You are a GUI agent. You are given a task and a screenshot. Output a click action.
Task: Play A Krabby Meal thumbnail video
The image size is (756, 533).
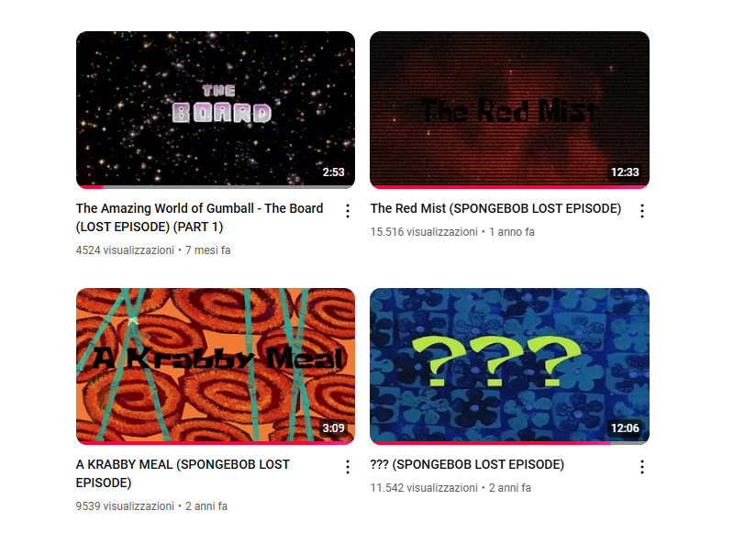click(x=216, y=366)
